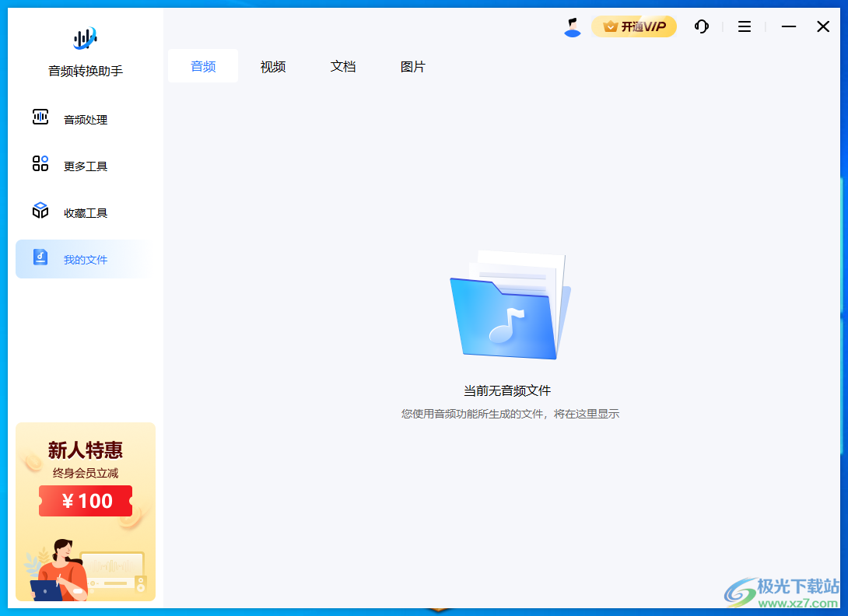This screenshot has width=848, height=616.
Task: Close the application window
Action: point(822,26)
